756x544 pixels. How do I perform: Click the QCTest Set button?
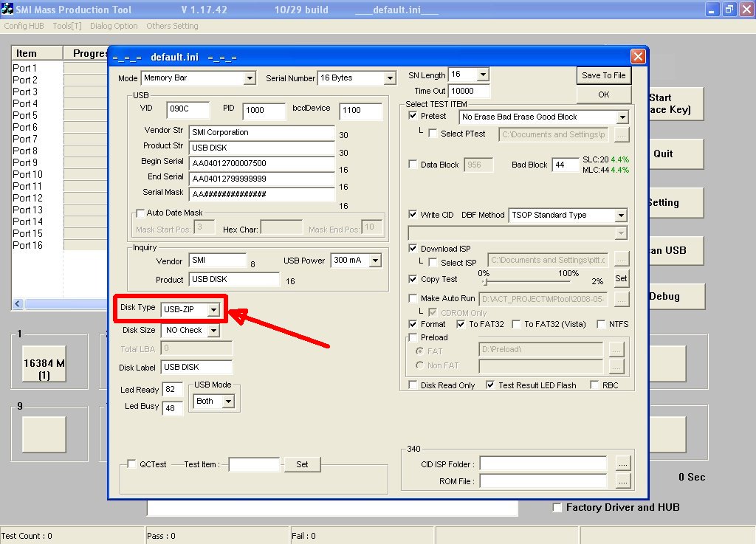[x=302, y=464]
